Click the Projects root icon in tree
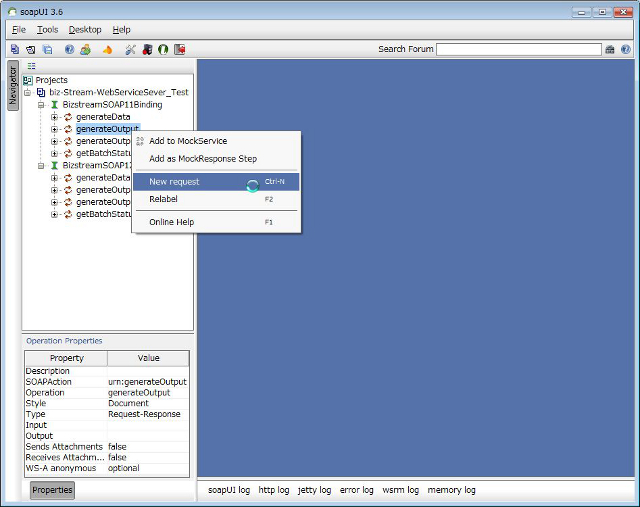The width and height of the screenshot is (640, 507). tap(28, 80)
